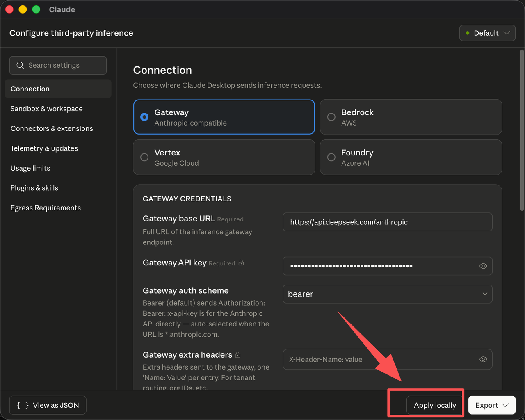Click the View as JSON button

click(x=48, y=405)
